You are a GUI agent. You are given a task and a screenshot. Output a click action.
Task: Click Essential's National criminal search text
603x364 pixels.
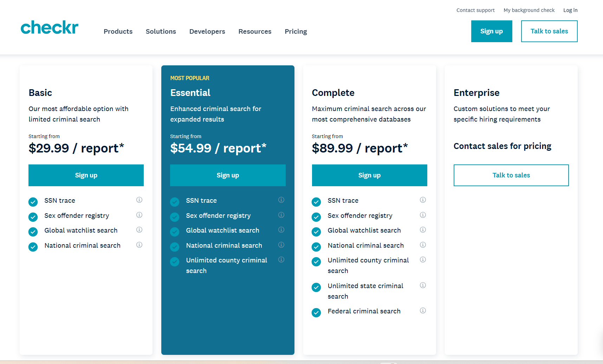click(x=224, y=246)
